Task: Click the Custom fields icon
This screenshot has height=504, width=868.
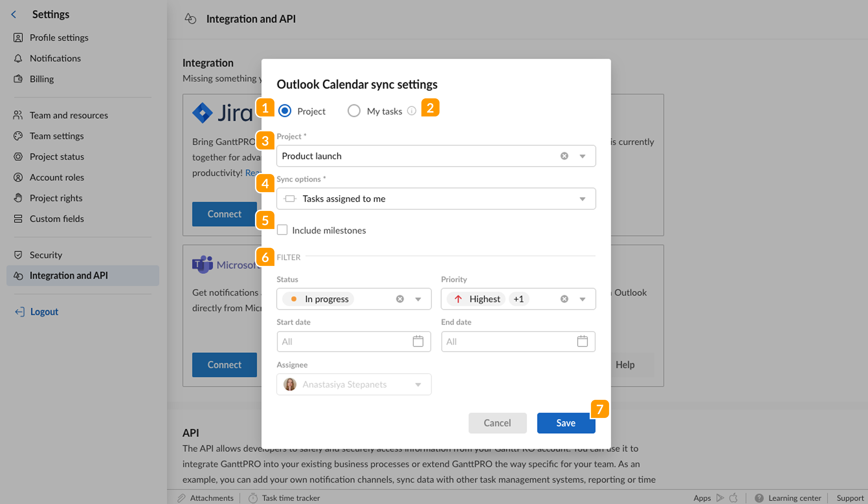Action: point(18,219)
